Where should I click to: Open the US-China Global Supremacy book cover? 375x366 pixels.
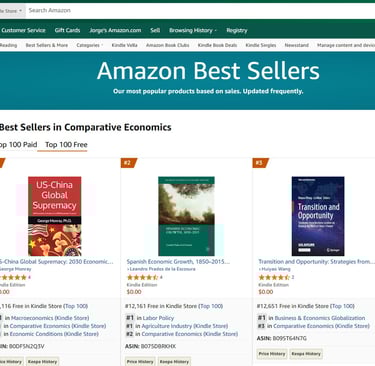[x=55, y=216]
